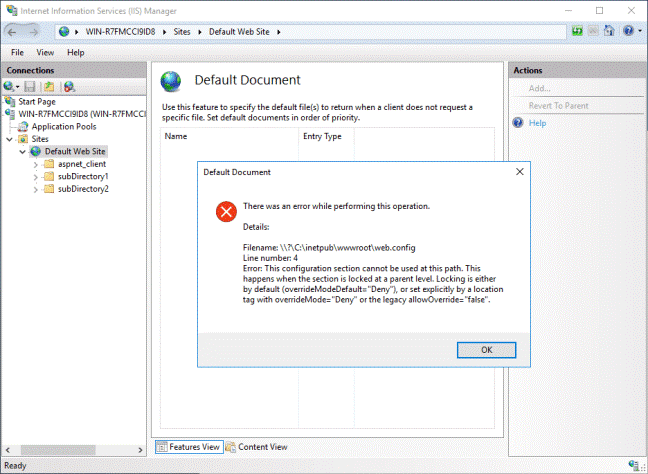Click the WIN-R7FMCCI9ID8 breadcrumb segment
The image size is (648, 474).
(120, 32)
